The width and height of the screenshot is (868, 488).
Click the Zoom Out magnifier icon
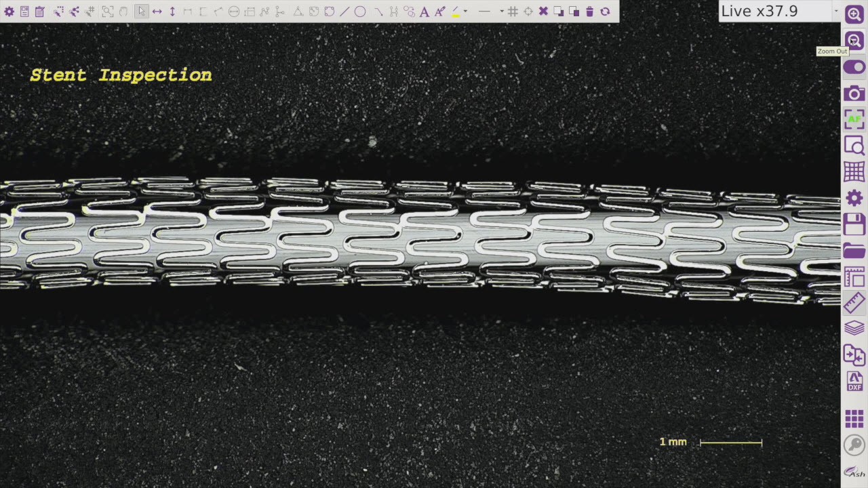(x=854, y=41)
